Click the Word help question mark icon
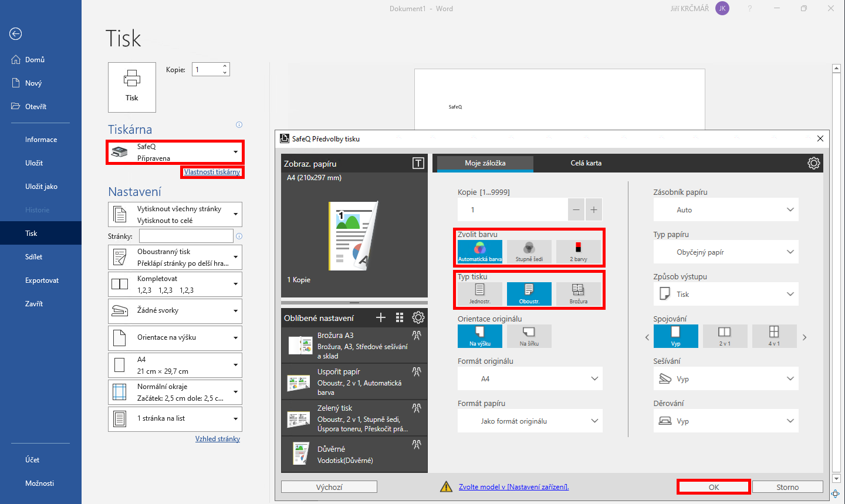 [750, 8]
